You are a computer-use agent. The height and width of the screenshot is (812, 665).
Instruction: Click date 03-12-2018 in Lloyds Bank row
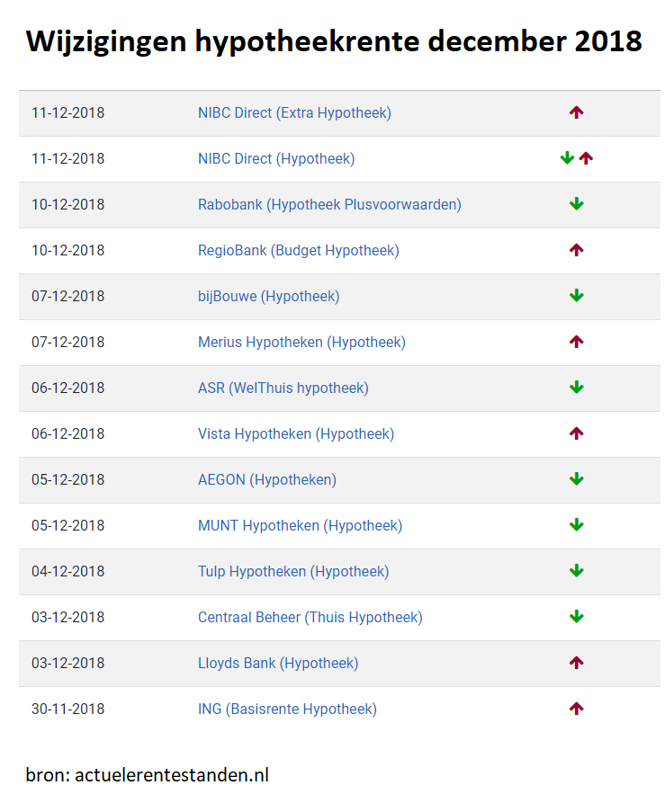67,664
